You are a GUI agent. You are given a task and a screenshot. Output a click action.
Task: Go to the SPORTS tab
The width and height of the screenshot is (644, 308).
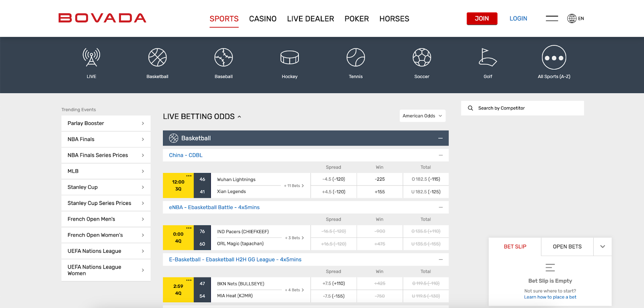tap(224, 19)
